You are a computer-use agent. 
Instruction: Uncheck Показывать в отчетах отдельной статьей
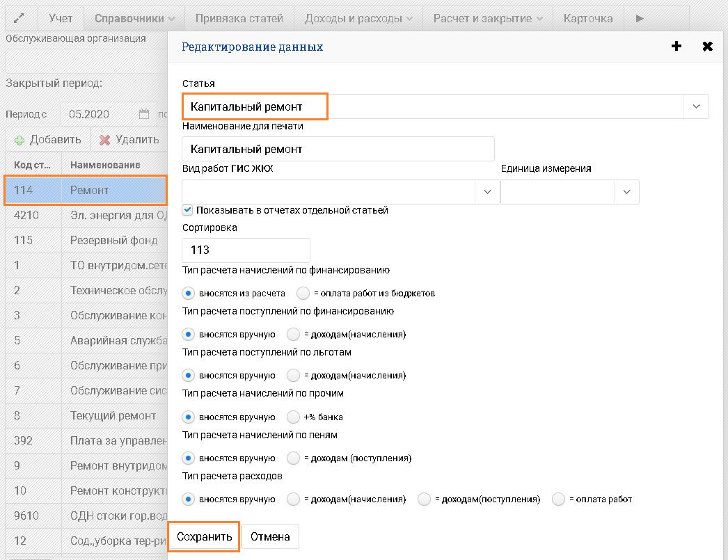pyautogui.click(x=188, y=210)
